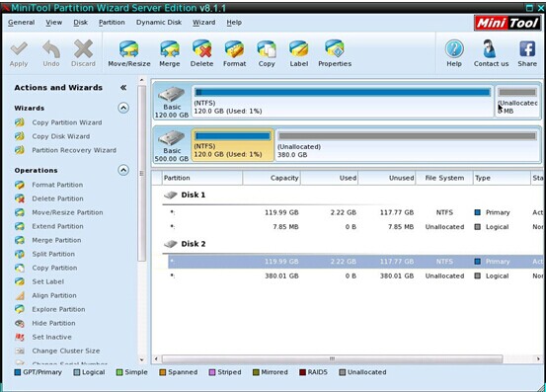The width and height of the screenshot is (546, 392).
Task: Sort by the Unused column header
Action: click(387, 178)
